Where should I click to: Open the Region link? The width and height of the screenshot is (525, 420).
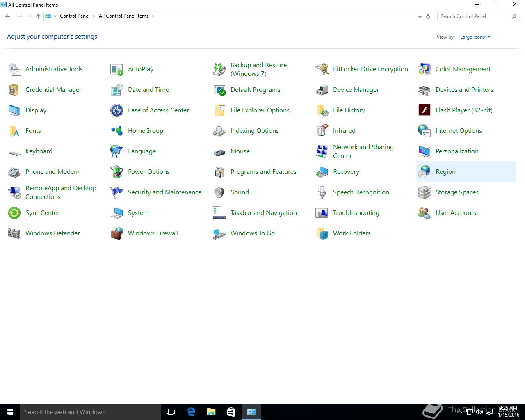[x=445, y=172]
